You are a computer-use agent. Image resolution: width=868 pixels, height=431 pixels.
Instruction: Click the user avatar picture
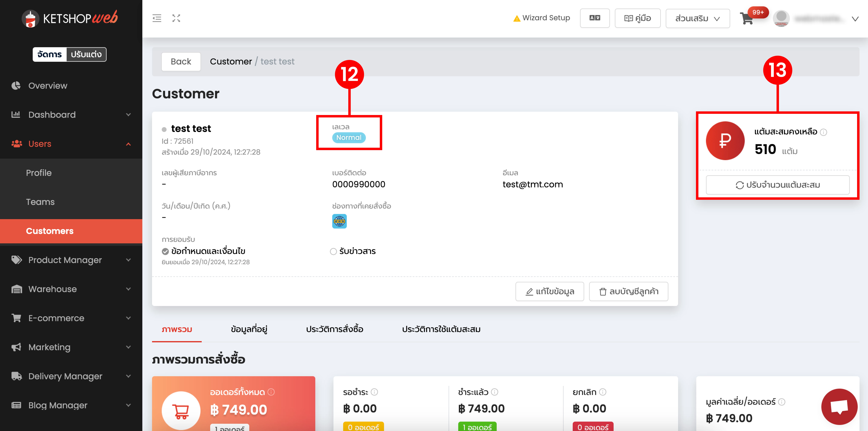tap(781, 18)
